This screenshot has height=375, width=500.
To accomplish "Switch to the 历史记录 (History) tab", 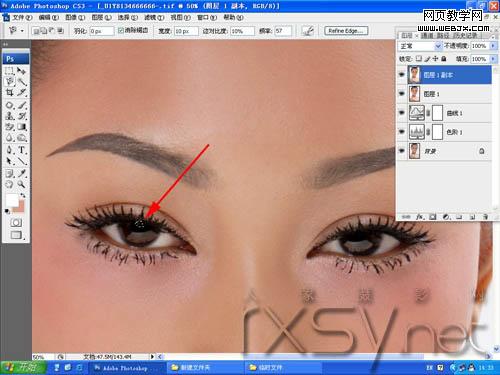I will (x=464, y=35).
